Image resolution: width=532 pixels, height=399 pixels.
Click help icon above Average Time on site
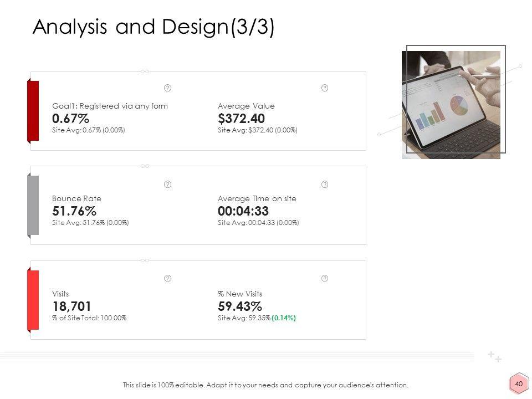click(x=325, y=183)
